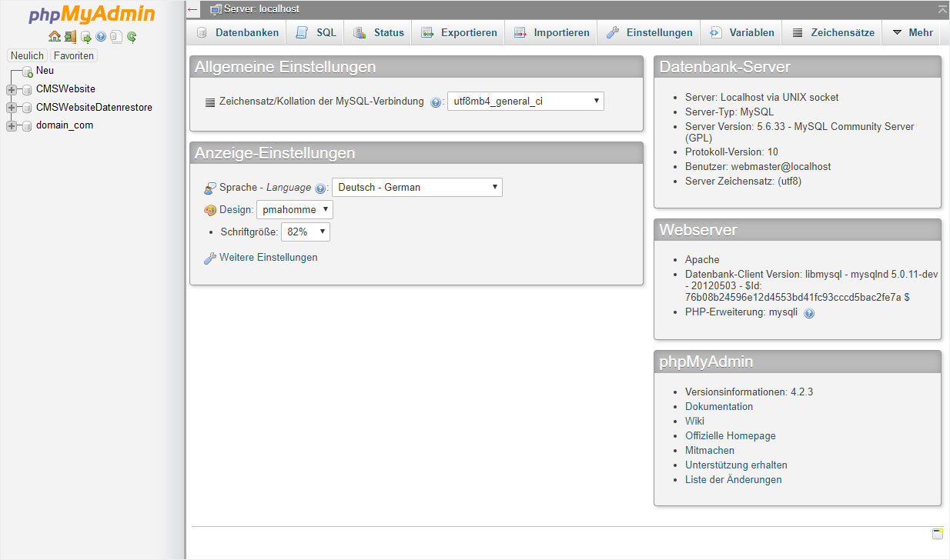Open the Einstellungen tab
The image size is (950, 560).
(649, 32)
